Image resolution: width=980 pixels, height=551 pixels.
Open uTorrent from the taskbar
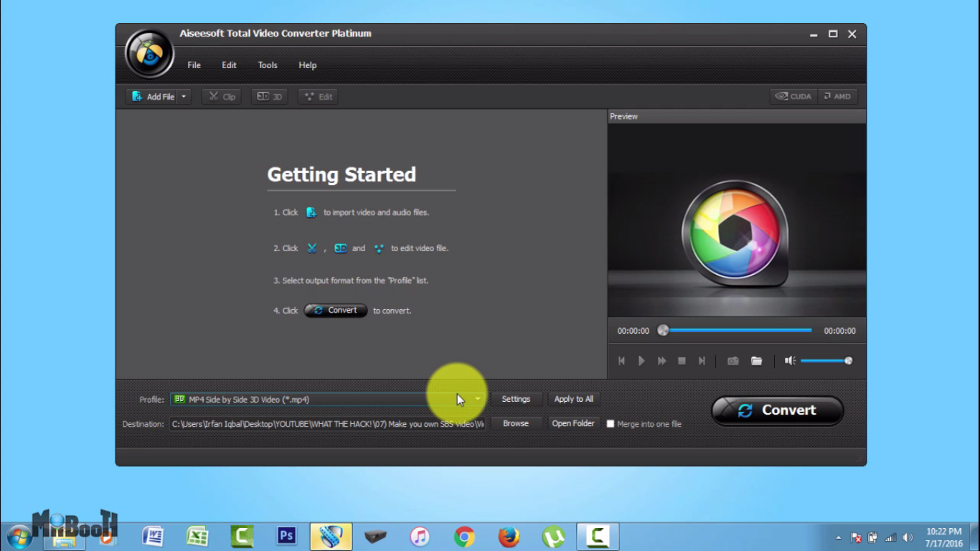pyautogui.click(x=553, y=537)
